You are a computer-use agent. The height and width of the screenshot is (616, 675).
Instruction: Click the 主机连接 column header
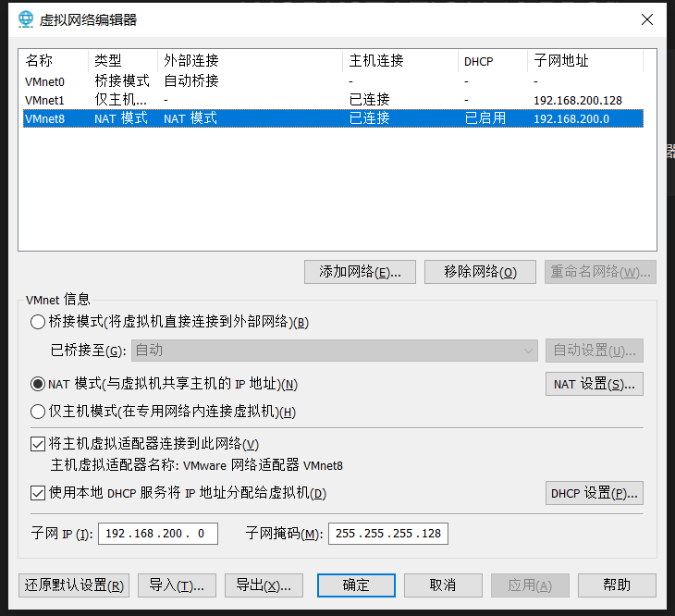[x=400, y=61]
